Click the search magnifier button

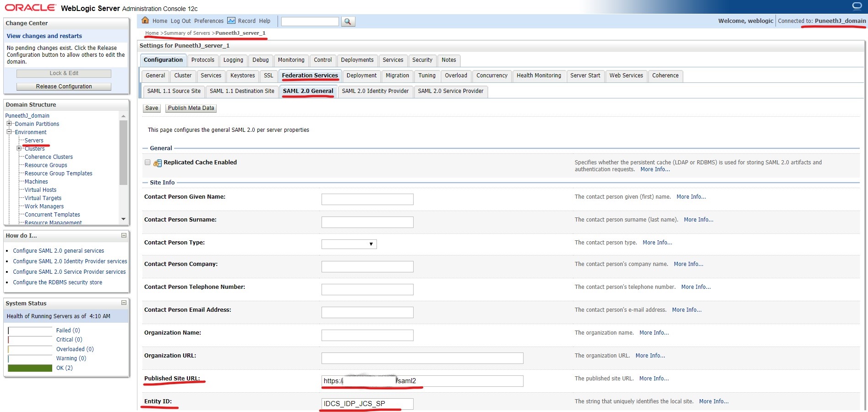click(x=348, y=22)
